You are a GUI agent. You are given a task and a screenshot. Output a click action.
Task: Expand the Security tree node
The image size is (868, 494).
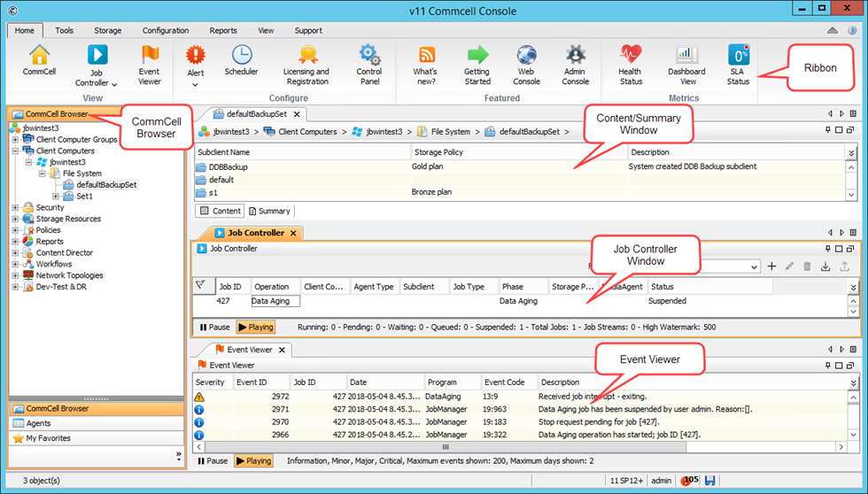point(14,207)
